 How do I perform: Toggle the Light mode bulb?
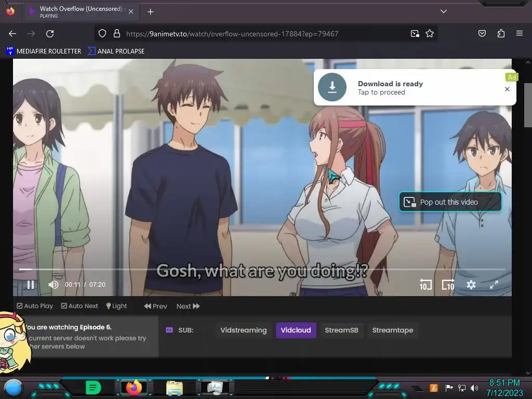[x=116, y=306]
